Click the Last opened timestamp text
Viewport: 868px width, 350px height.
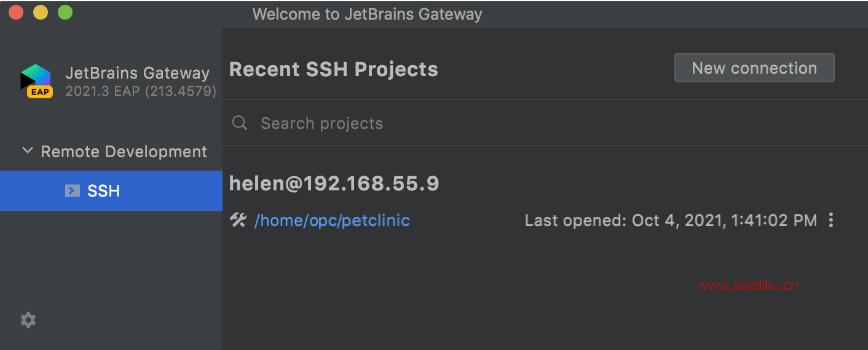(671, 220)
